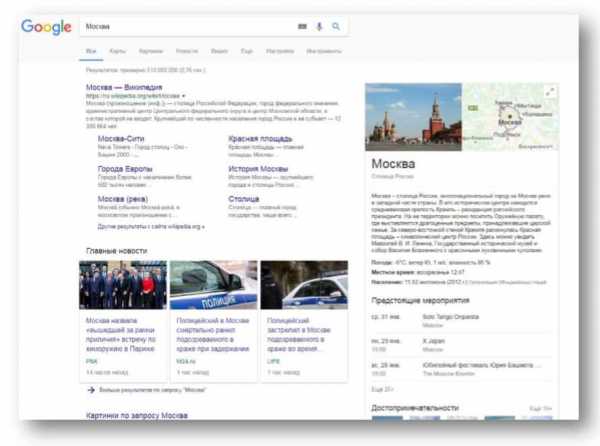Select the Новости tab
The image size is (600, 446).
tap(186, 50)
